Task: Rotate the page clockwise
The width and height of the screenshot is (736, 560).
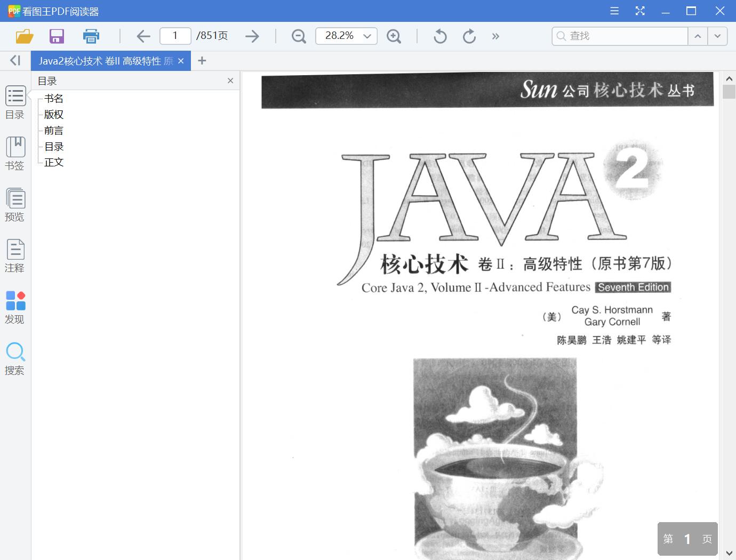Action: [469, 36]
